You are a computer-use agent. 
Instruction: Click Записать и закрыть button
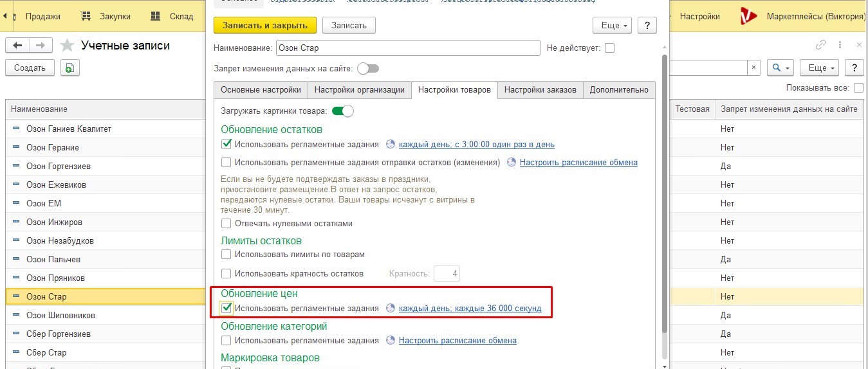click(x=265, y=25)
